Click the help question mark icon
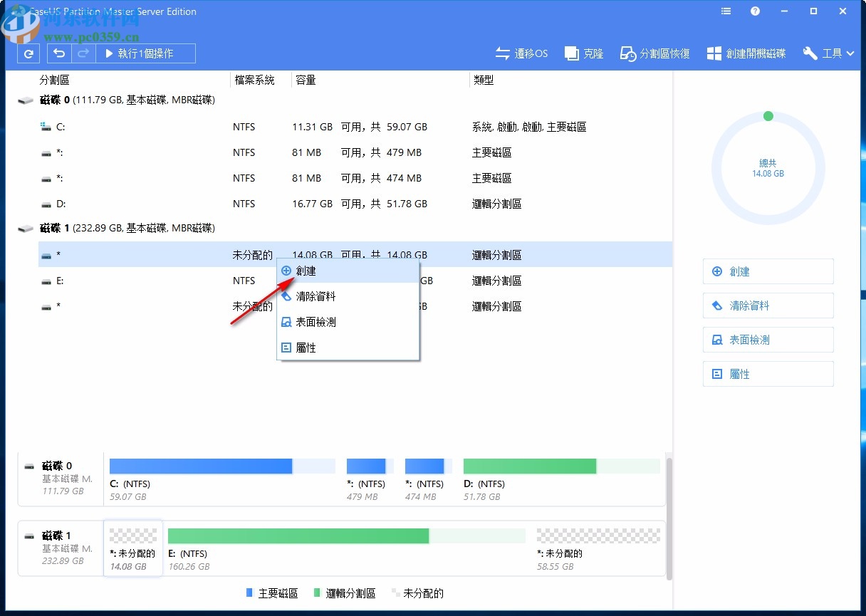 [x=755, y=11]
